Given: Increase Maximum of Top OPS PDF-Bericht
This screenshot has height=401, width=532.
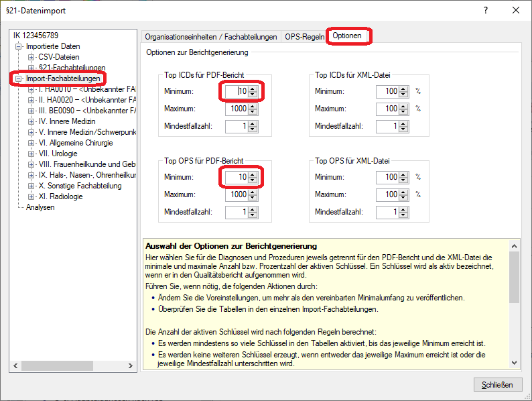Looking at the screenshot, I should click(x=253, y=192).
